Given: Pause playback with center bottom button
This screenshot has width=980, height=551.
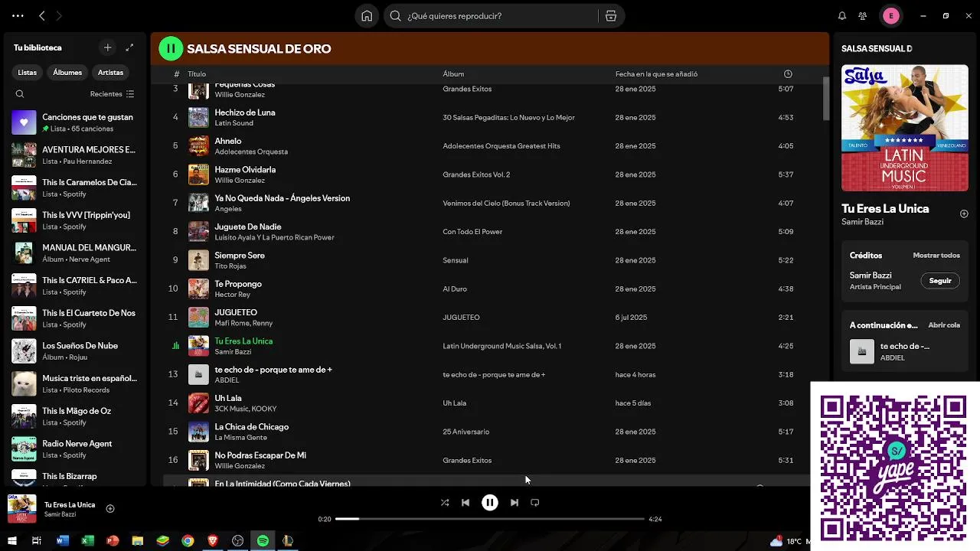Looking at the screenshot, I should pyautogui.click(x=490, y=503).
